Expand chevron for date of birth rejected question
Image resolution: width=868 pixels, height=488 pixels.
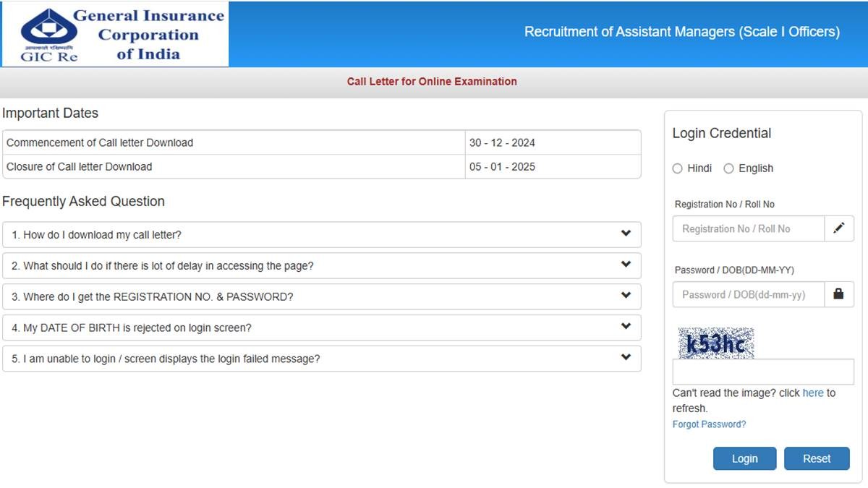(626, 327)
